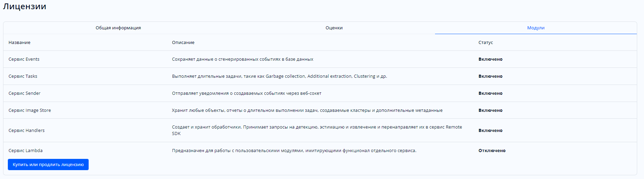Click the Описание column header
This screenshot has height=179, width=644.
coord(183,43)
